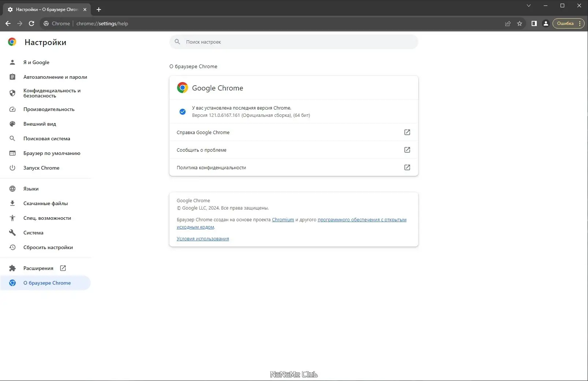Image resolution: width=588 pixels, height=381 pixels.
Task: Open a new tab with plus button
Action: click(99, 10)
